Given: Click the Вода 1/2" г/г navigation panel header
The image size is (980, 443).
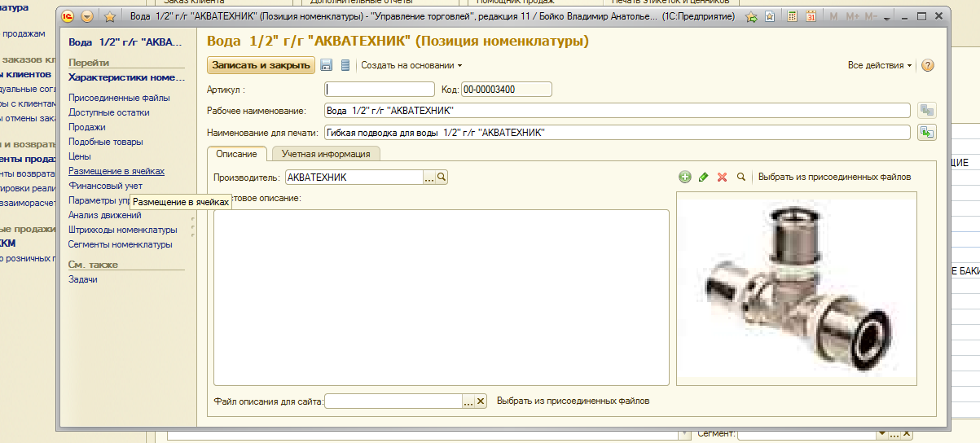Looking at the screenshot, I should (x=126, y=42).
